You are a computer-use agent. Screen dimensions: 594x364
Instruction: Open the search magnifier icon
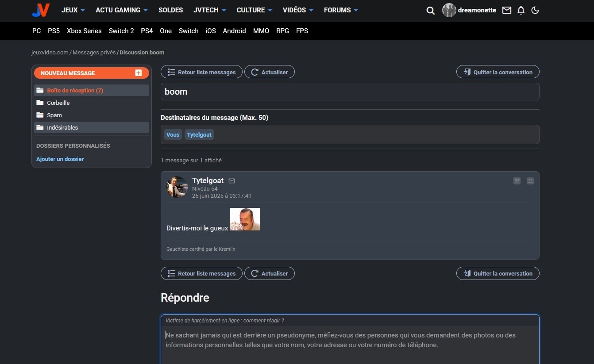point(430,11)
